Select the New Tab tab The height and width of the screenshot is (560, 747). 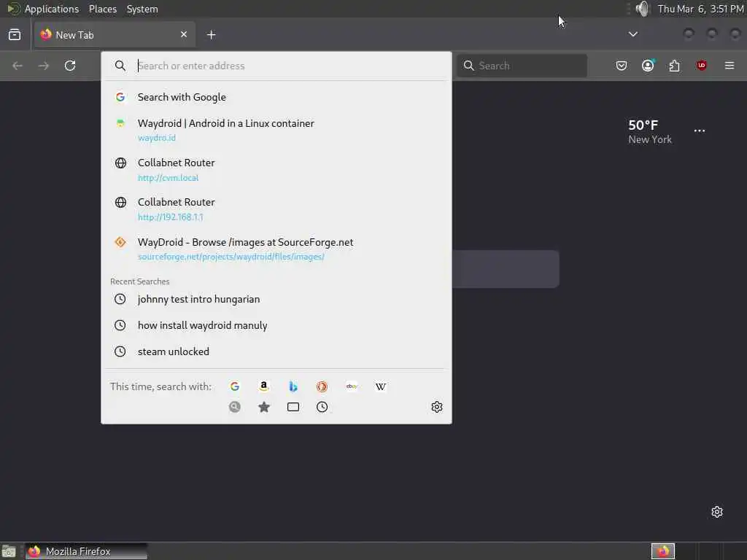pos(115,35)
